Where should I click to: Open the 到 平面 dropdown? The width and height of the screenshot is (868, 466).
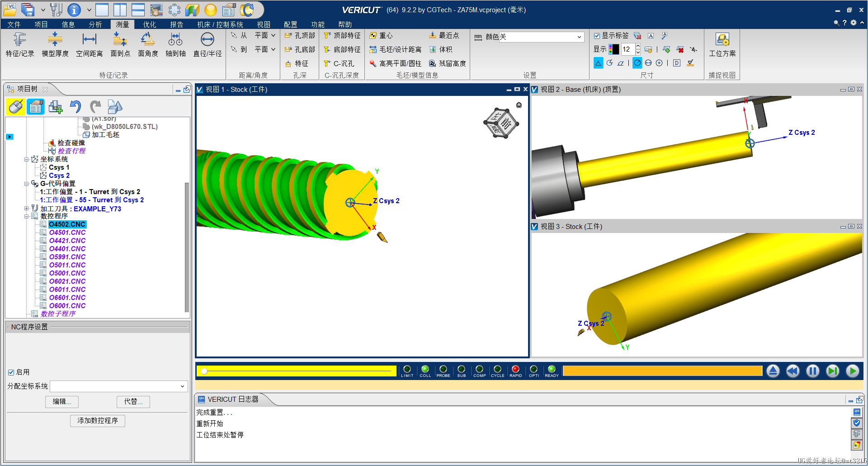coord(265,49)
